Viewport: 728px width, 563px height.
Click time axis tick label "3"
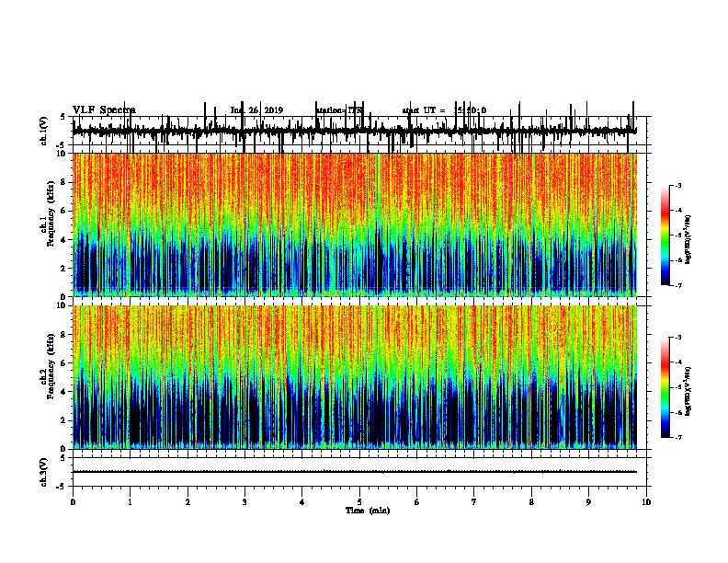(x=245, y=502)
